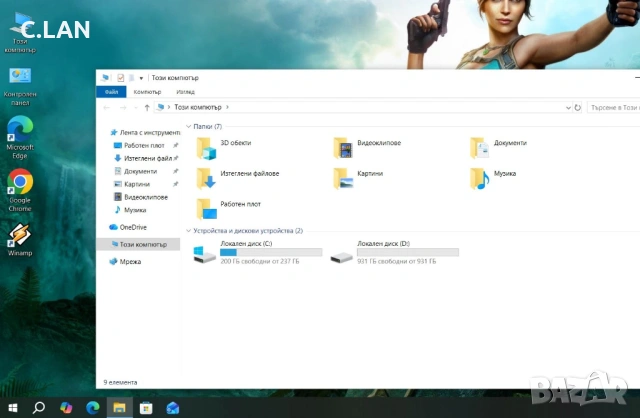
Task: Open the quick access toolbar customize dropdown
Action: point(141,78)
